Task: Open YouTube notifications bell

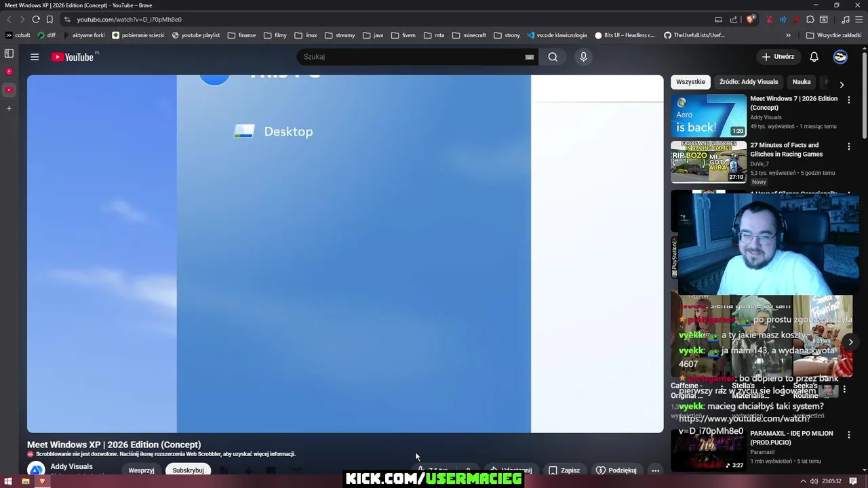Action: click(814, 57)
